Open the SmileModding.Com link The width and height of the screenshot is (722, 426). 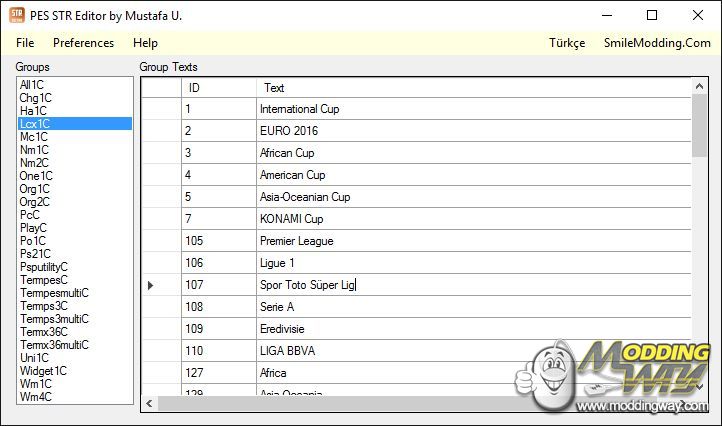point(657,43)
